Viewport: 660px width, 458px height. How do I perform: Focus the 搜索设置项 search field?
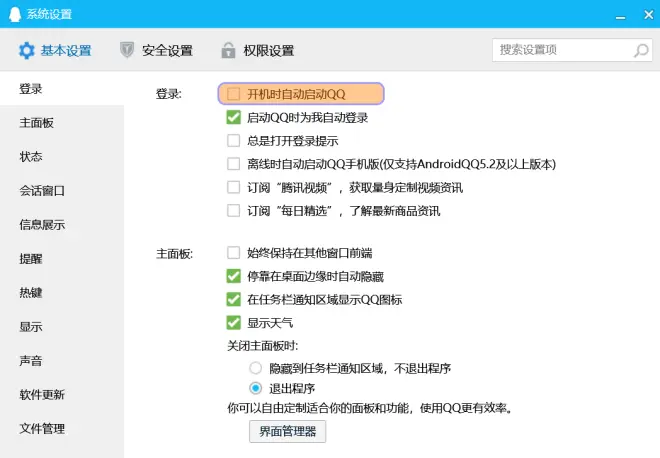click(x=572, y=50)
